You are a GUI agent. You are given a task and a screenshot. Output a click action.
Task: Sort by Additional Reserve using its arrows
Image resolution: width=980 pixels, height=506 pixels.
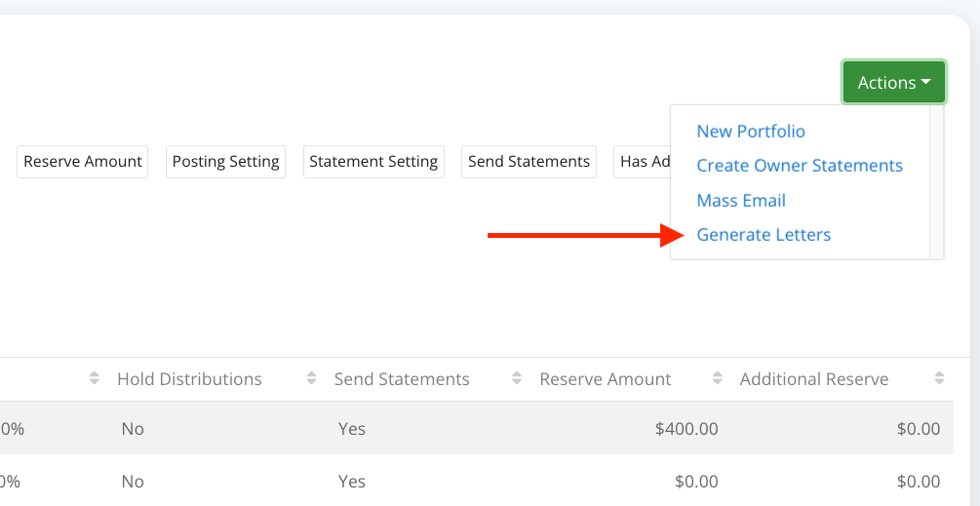(x=938, y=379)
